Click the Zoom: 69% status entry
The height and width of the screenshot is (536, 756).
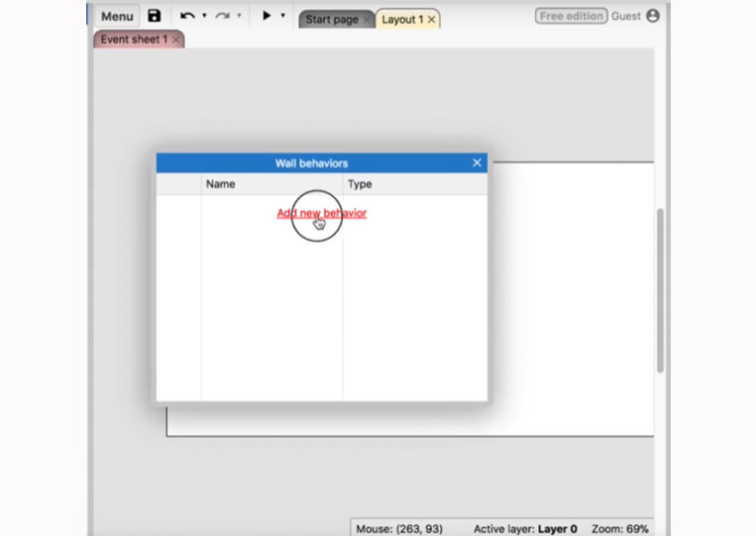click(620, 529)
